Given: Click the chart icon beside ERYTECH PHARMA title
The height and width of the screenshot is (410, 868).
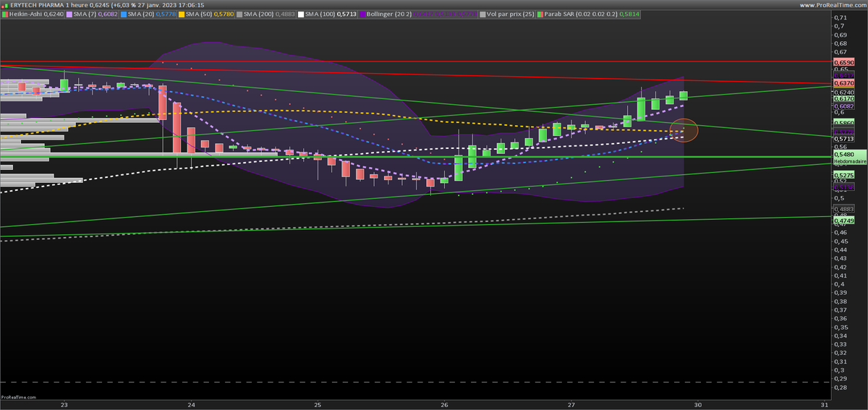Looking at the screenshot, I should (5, 4).
